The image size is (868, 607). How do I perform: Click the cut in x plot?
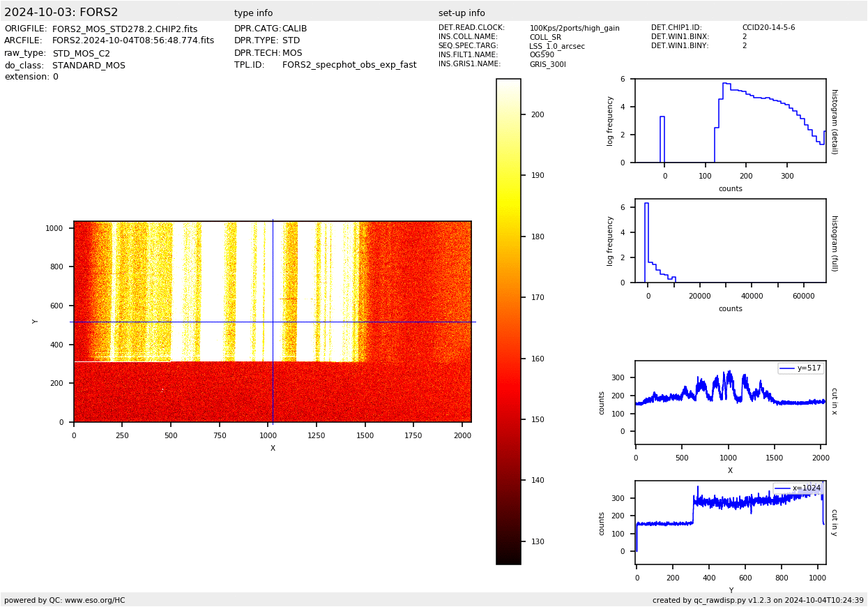[x=730, y=403]
